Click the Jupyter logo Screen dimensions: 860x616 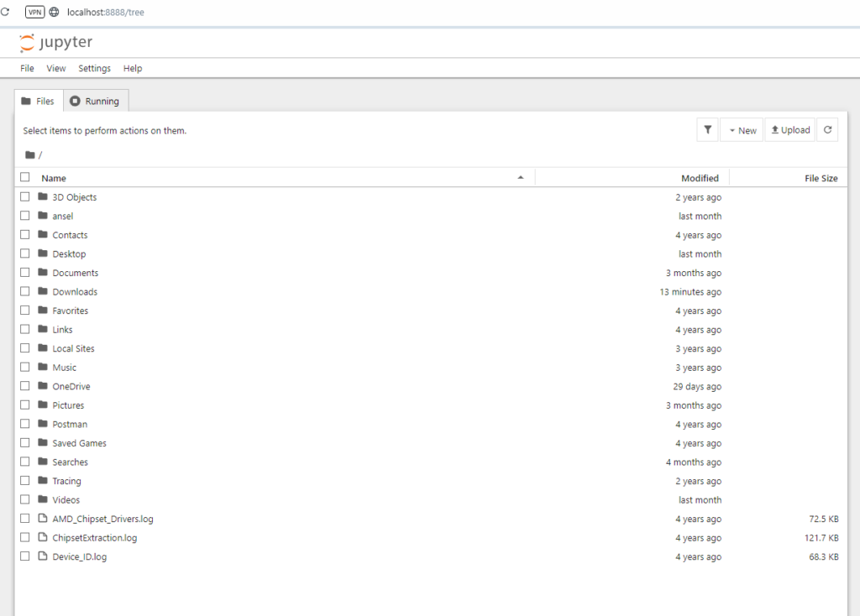pos(56,43)
